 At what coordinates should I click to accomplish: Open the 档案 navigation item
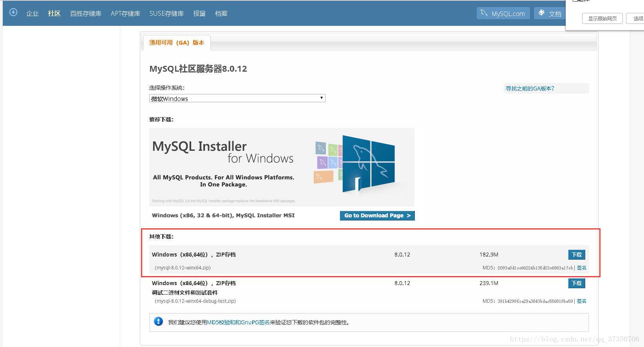221,14
